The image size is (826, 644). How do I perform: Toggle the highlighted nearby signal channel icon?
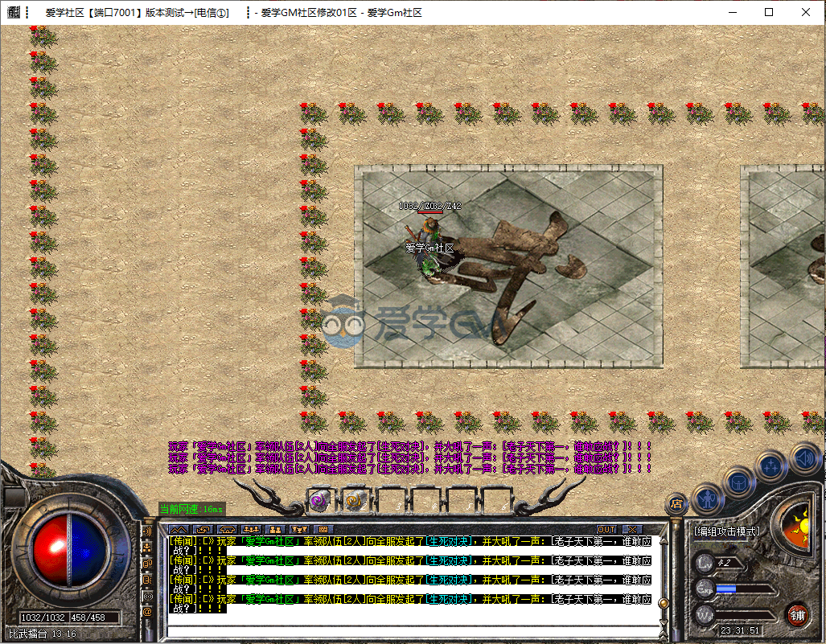147,596
